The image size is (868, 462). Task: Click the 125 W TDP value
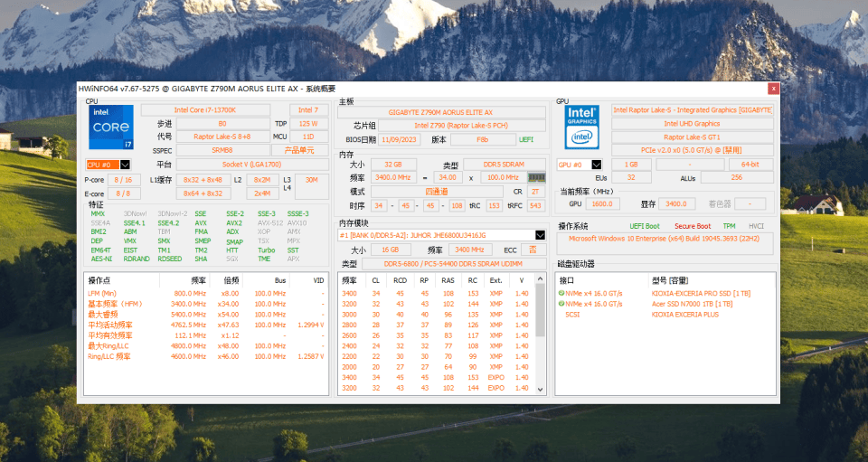[308, 124]
